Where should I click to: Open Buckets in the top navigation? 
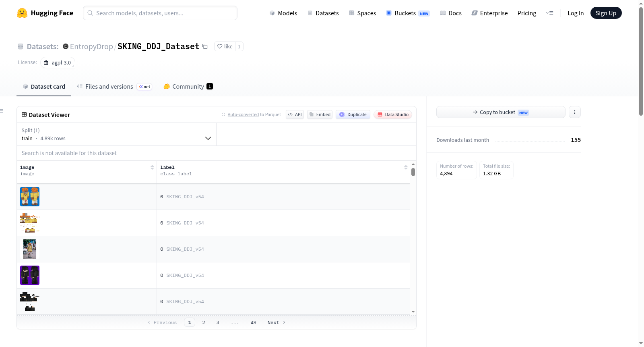coord(408,13)
